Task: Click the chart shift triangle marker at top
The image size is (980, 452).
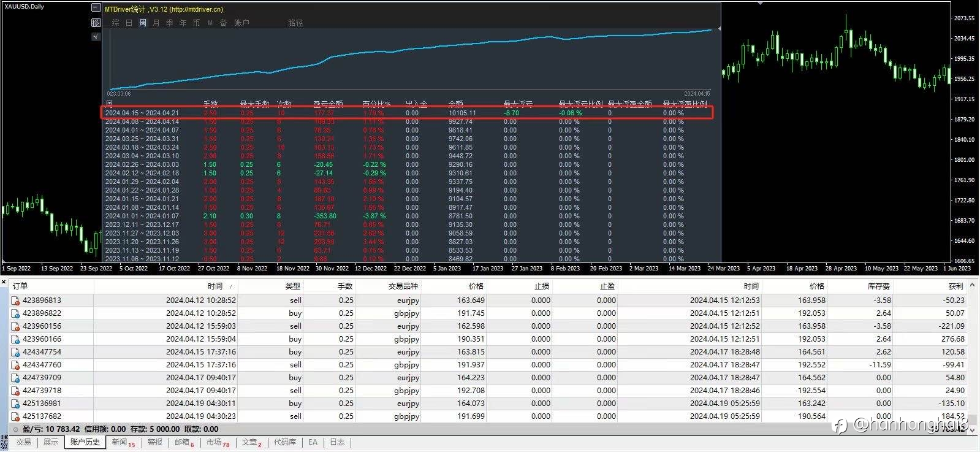Action: [760, 3]
